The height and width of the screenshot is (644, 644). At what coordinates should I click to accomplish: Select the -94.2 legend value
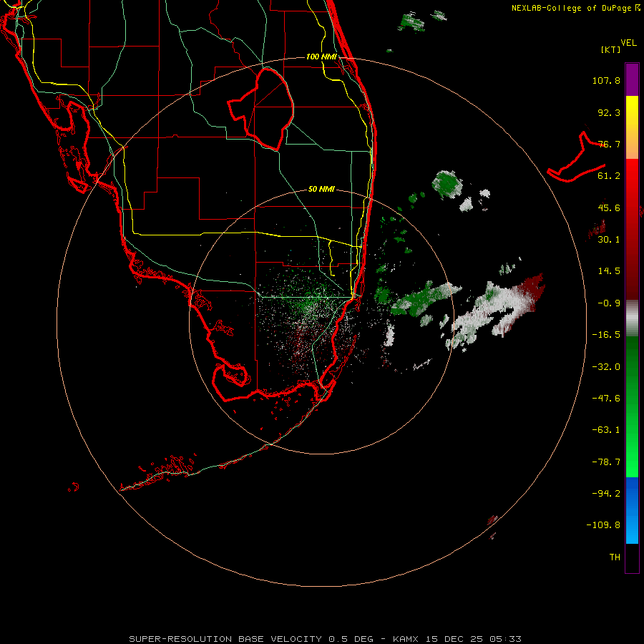tap(606, 494)
